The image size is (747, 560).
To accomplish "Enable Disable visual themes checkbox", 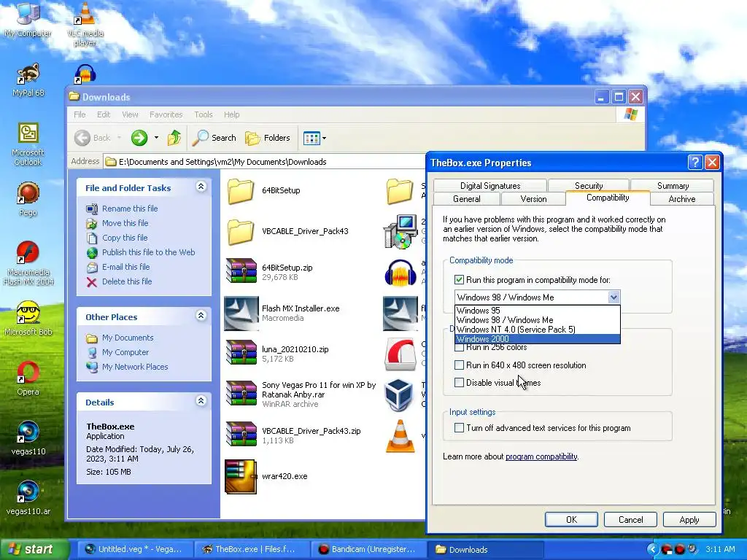I will [x=459, y=382].
